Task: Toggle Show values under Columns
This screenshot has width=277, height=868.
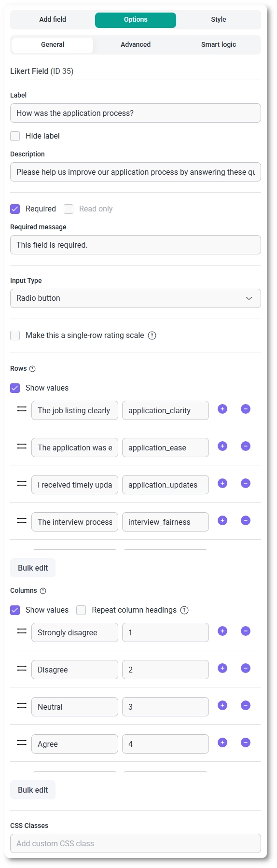Action: point(15,610)
